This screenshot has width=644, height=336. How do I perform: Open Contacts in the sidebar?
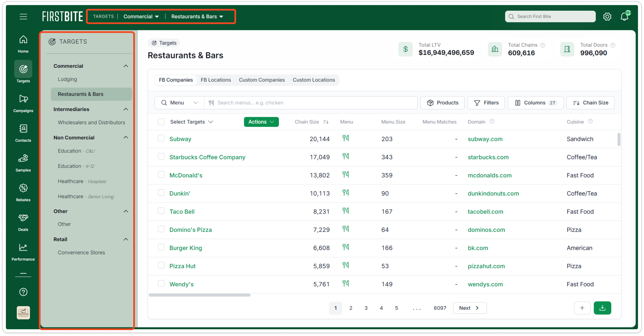[23, 133]
